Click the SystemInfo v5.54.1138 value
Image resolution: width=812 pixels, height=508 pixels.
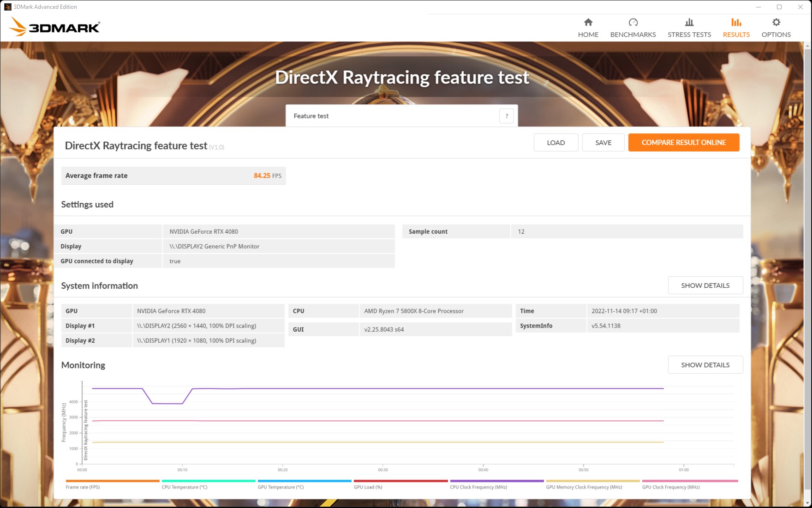[606, 326]
